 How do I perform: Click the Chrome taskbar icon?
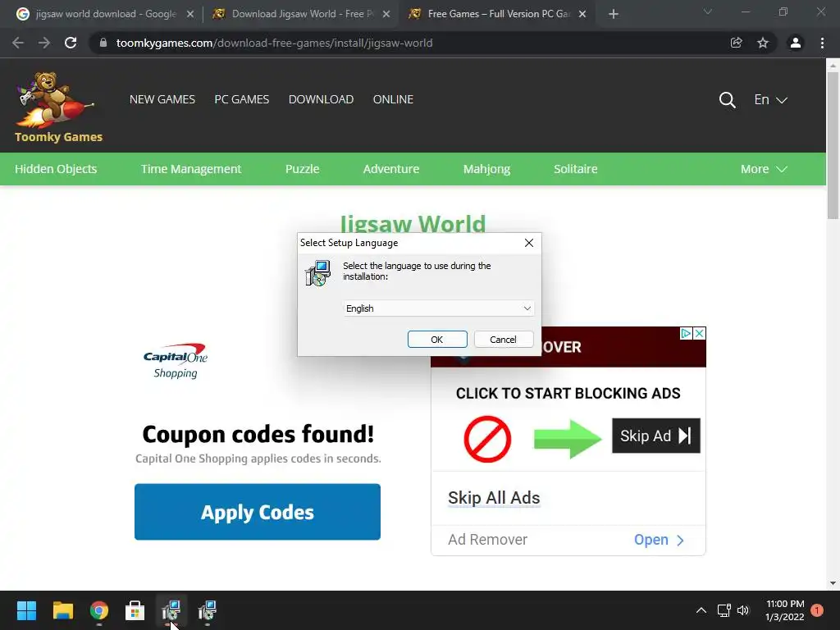(99, 610)
